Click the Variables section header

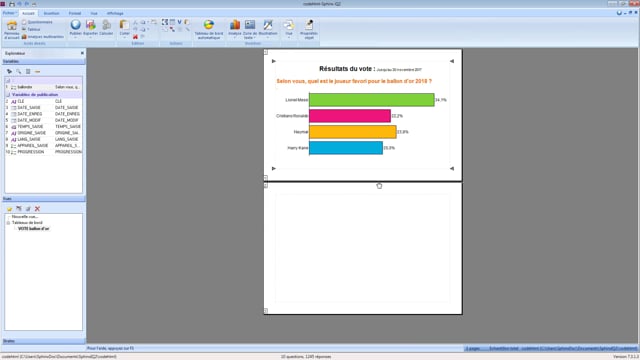43,61
